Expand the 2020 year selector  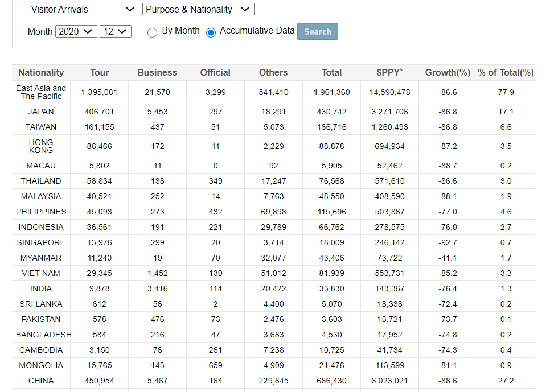coord(76,31)
